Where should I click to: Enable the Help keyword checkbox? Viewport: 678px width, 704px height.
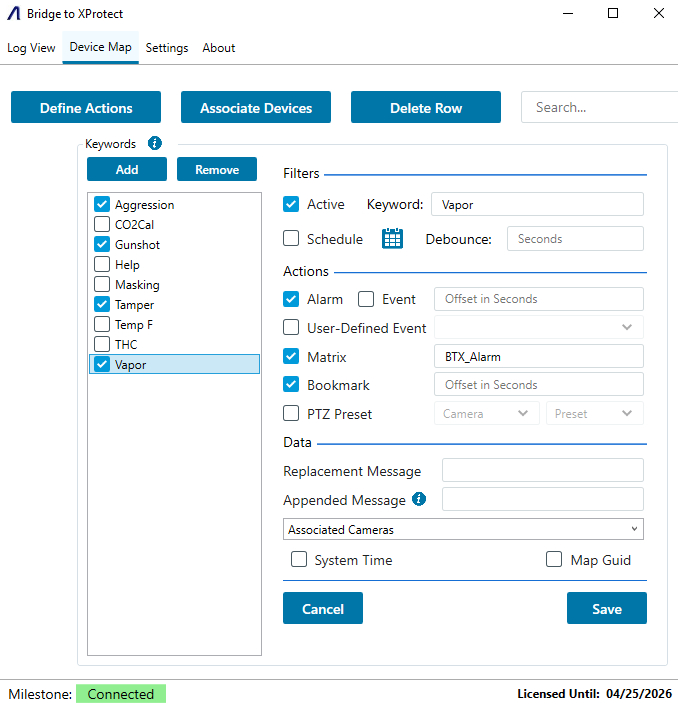pyautogui.click(x=102, y=264)
